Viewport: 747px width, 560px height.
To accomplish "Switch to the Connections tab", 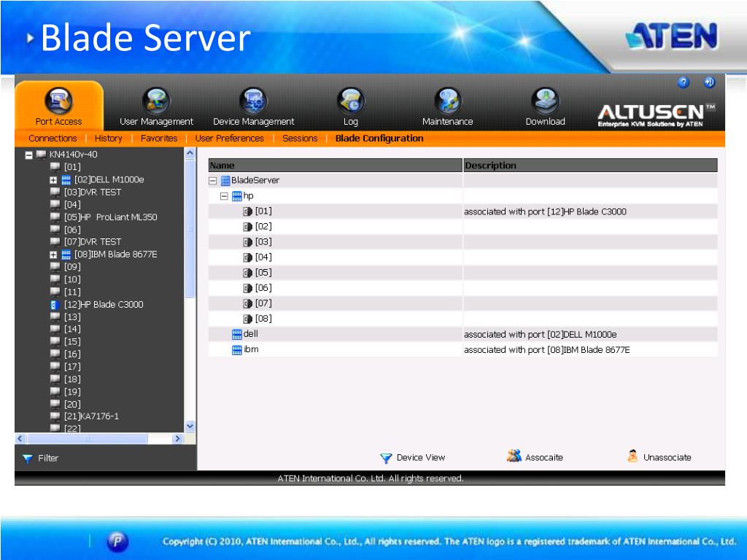I will pos(53,139).
